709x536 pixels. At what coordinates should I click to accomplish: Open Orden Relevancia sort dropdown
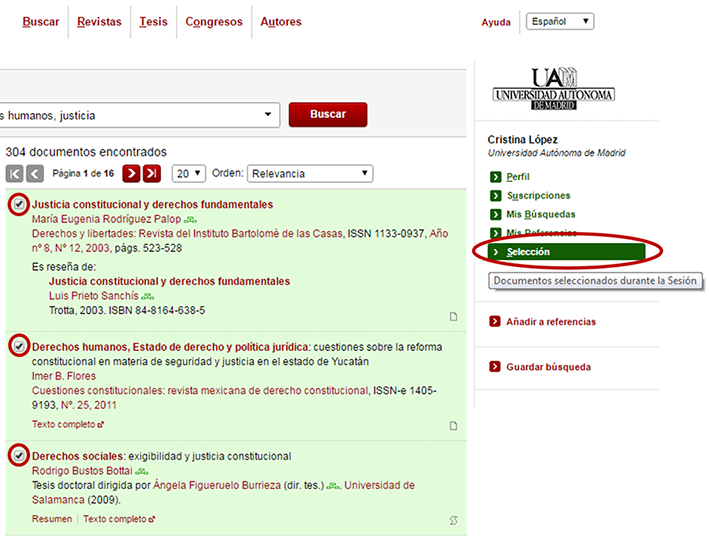click(x=310, y=174)
